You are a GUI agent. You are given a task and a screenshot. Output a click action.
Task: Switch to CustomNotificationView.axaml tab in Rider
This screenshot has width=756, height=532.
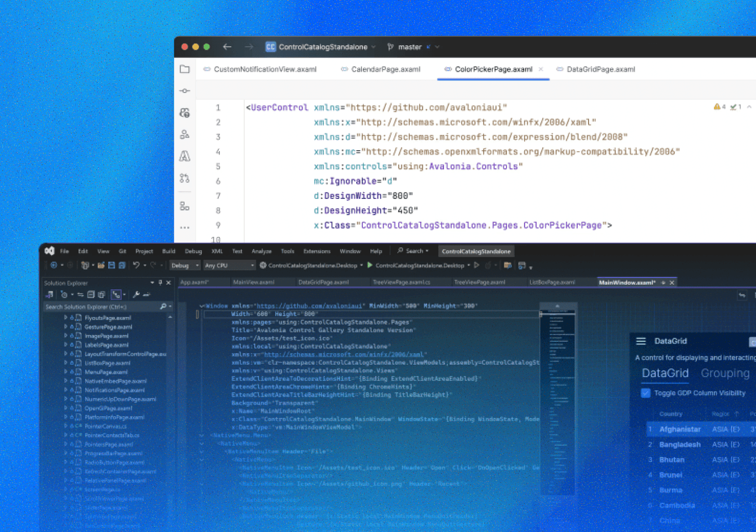click(x=260, y=69)
